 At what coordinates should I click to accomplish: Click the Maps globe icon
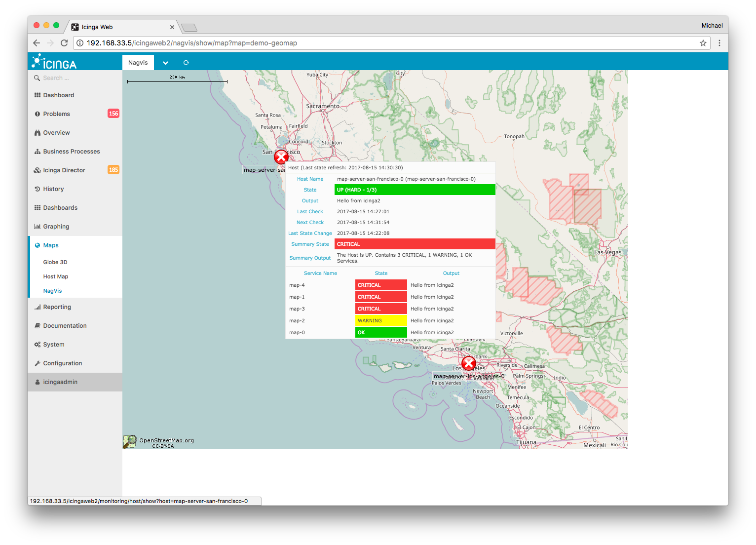[38, 245]
